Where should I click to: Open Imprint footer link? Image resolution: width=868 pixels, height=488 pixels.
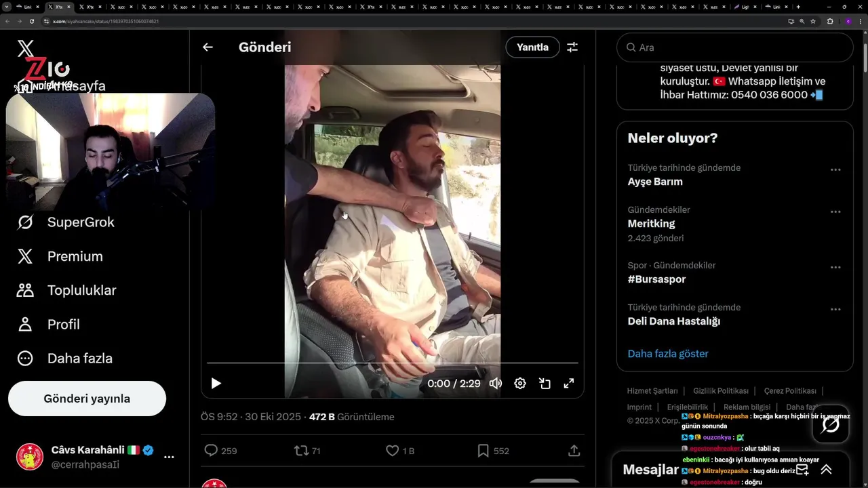(x=639, y=407)
